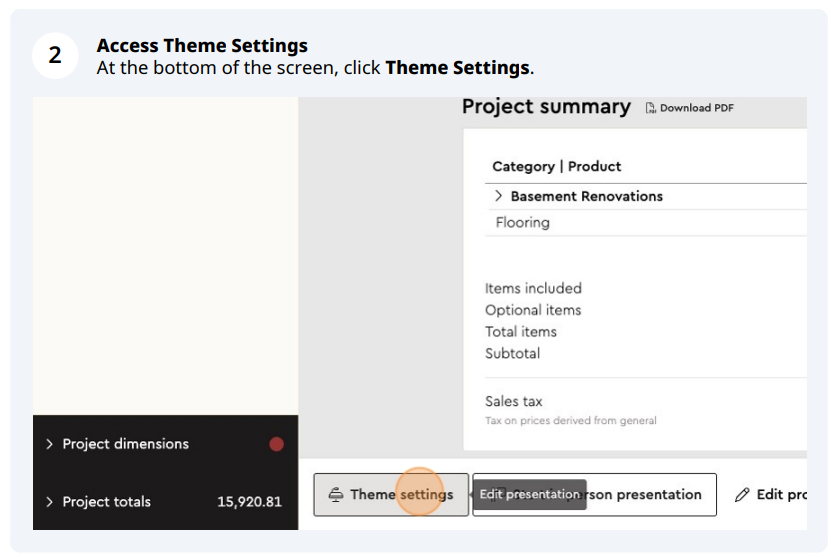This screenshot has height=558, width=831.
Task: Click the Edit presentation tooltip
Action: pyautogui.click(x=529, y=494)
